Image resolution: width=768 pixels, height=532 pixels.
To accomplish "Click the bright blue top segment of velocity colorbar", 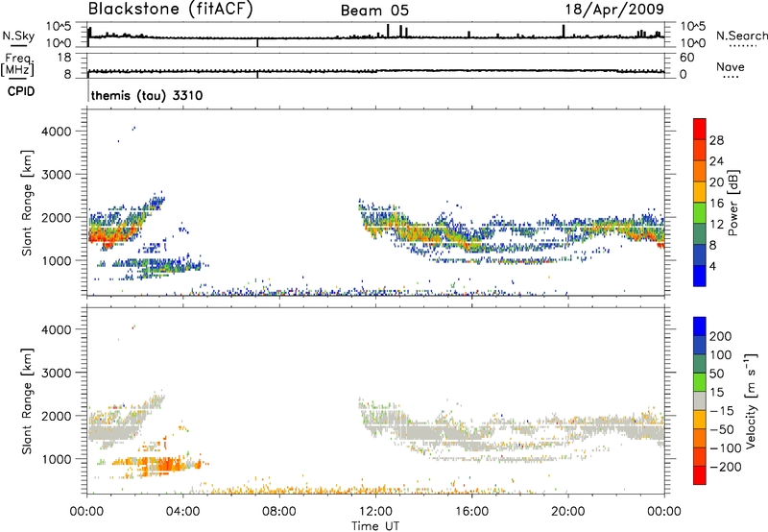I will point(700,326).
